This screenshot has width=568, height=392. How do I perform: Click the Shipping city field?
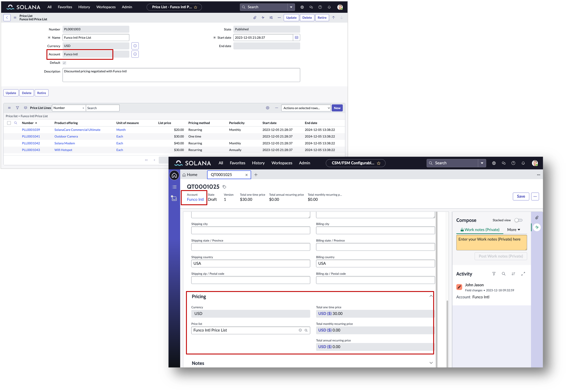point(251,230)
